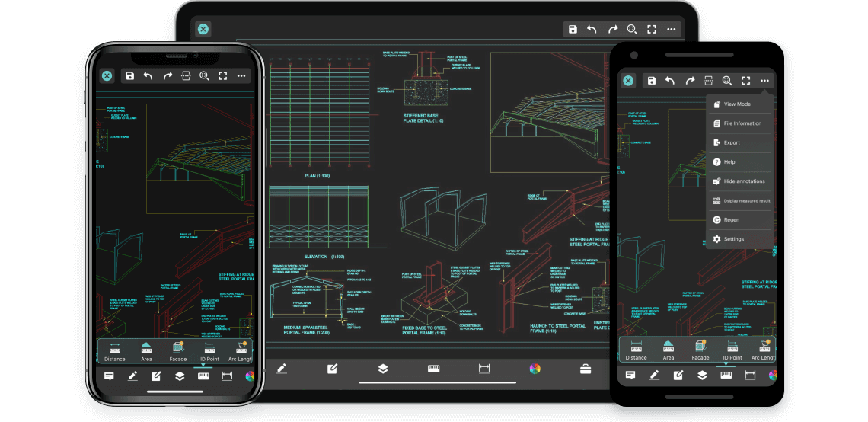The width and height of the screenshot is (868, 422).
Task: Open the layers panel on the right phone
Action: tap(702, 376)
